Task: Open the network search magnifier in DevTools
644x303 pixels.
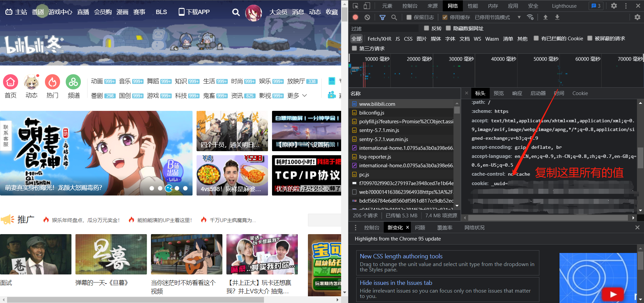Action: click(x=394, y=17)
